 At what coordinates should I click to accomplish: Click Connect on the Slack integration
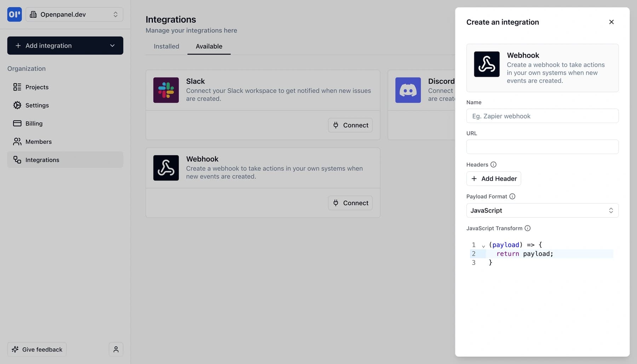(350, 125)
